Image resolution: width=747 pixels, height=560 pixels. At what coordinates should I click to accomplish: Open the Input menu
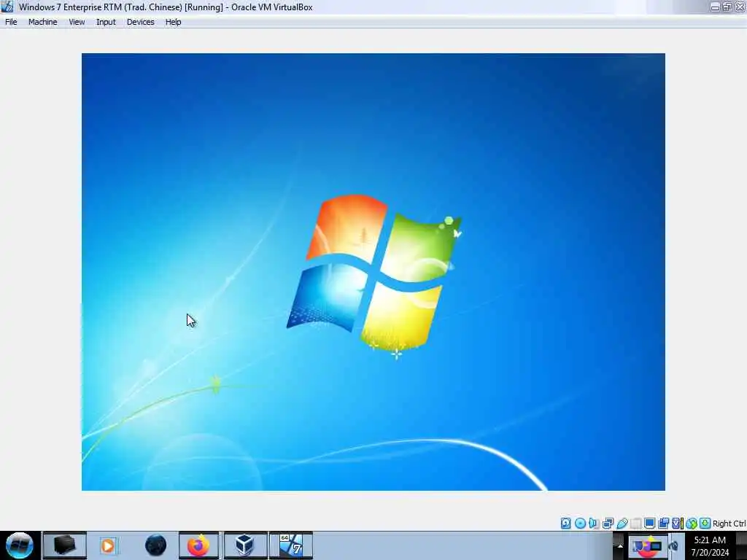pos(106,22)
